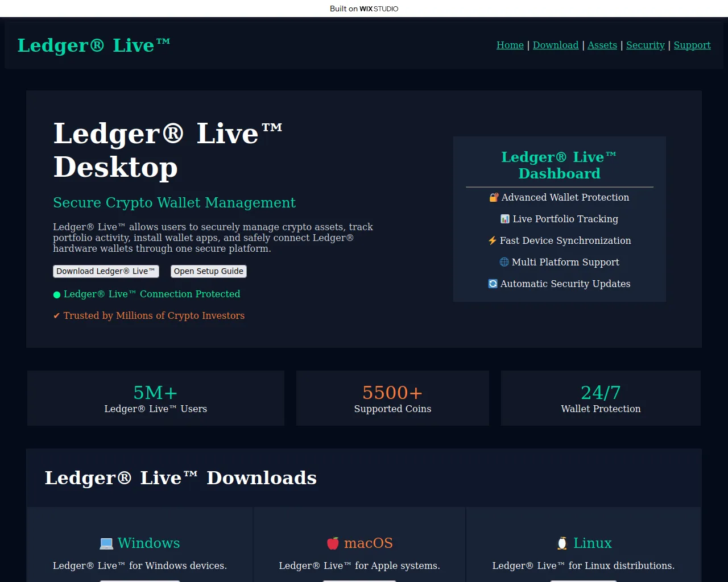
Task: Click the refresh icon beside Automatic Security Updates
Action: tap(493, 284)
